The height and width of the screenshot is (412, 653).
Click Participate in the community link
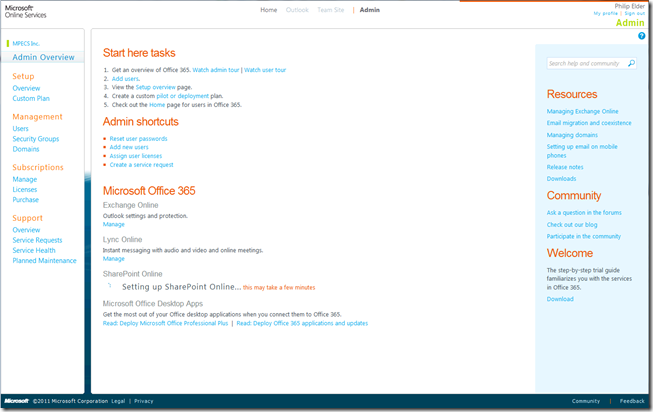(583, 237)
